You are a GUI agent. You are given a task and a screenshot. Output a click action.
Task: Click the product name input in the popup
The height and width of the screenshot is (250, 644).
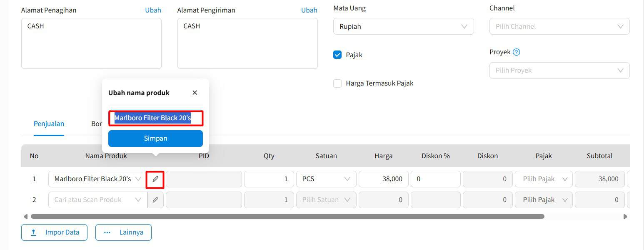click(x=155, y=118)
